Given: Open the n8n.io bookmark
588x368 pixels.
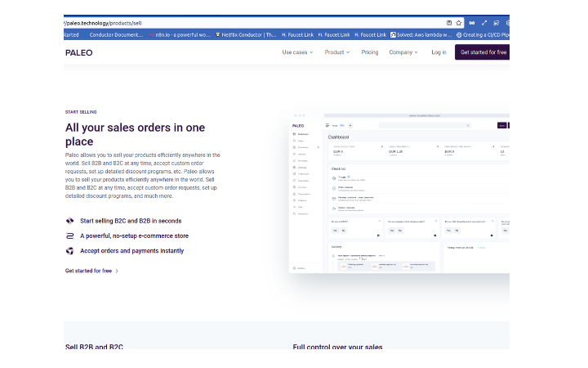Looking at the screenshot, I should tap(180, 34).
